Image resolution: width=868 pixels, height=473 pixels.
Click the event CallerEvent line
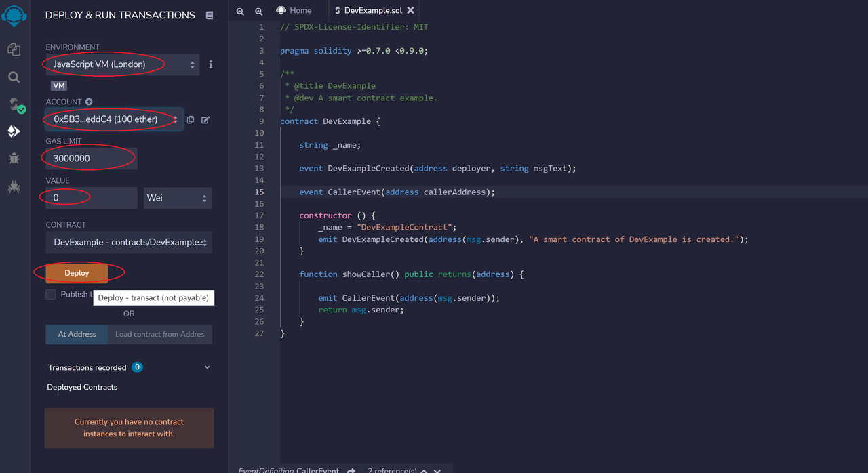click(397, 192)
